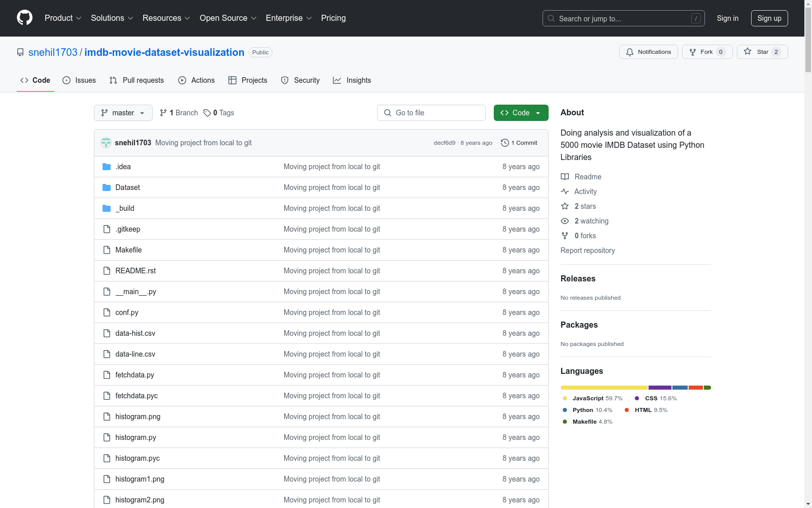Open the Enterprise dropdown
This screenshot has width=812, height=508.
pyautogui.click(x=289, y=18)
